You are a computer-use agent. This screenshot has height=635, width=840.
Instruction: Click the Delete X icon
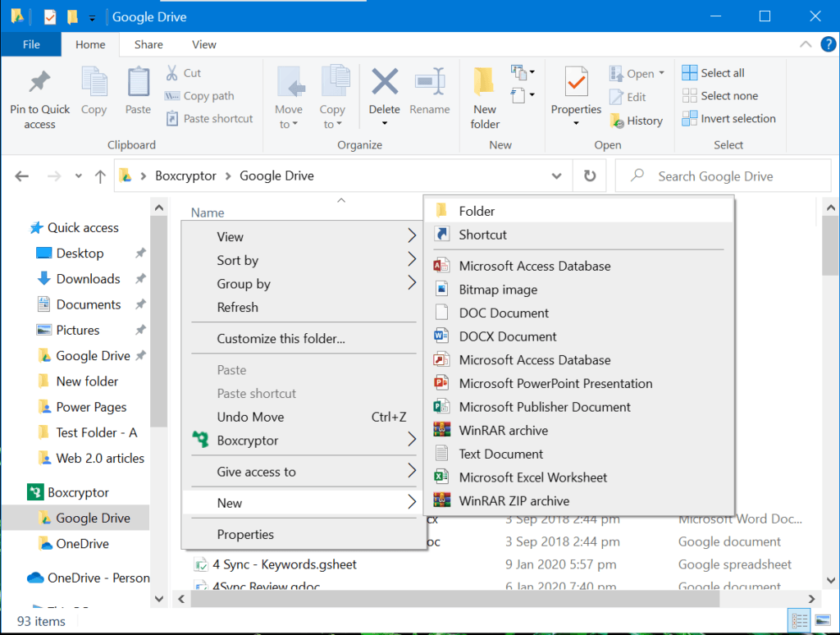coord(385,82)
